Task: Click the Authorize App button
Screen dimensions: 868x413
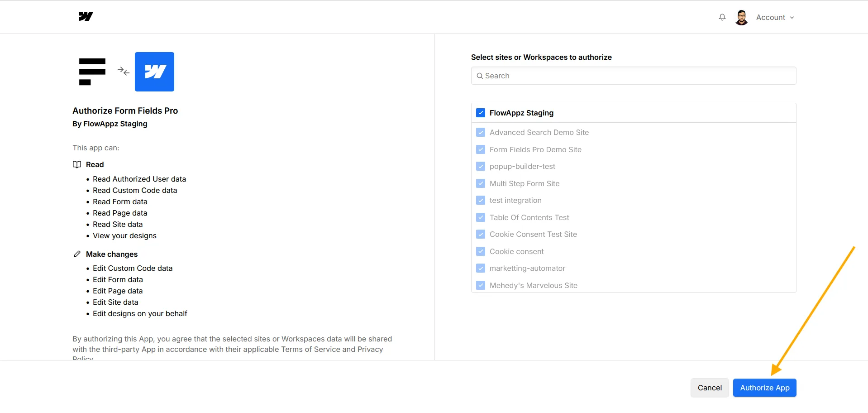Action: (x=765, y=388)
